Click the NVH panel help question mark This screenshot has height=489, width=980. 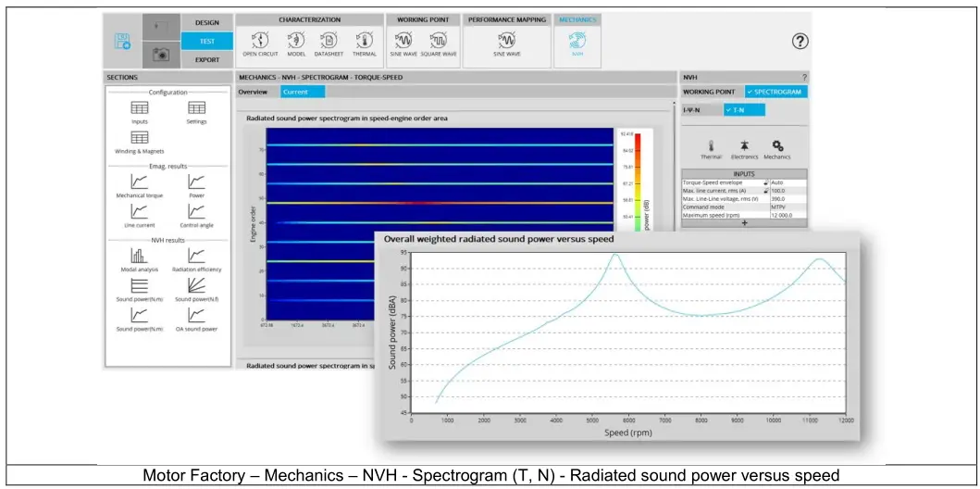coord(804,78)
